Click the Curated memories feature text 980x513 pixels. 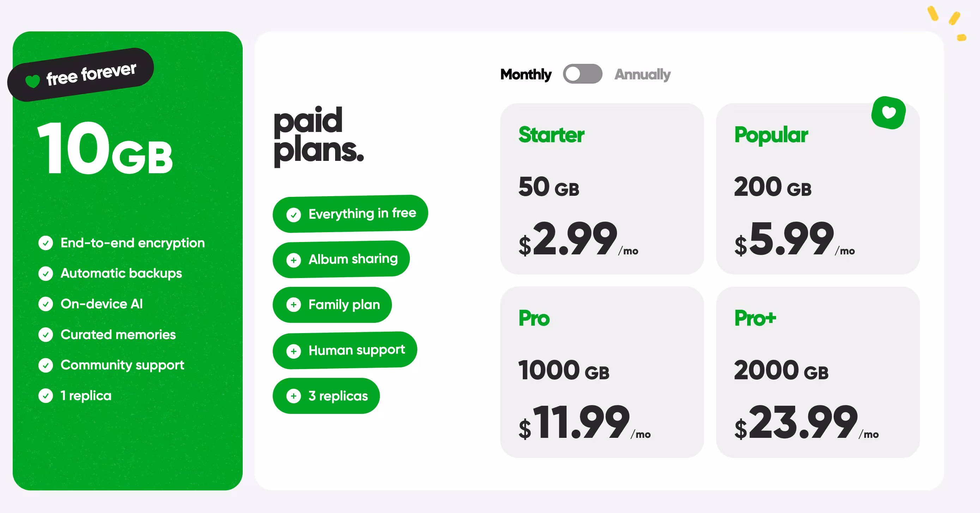(118, 334)
